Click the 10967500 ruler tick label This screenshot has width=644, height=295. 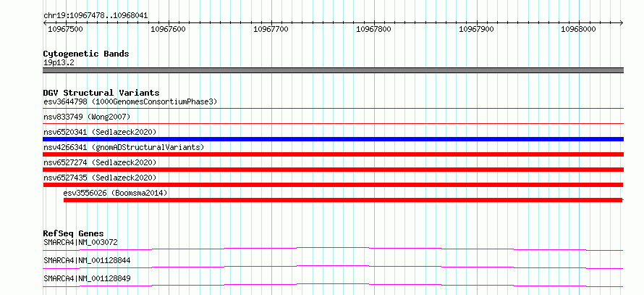[65, 29]
